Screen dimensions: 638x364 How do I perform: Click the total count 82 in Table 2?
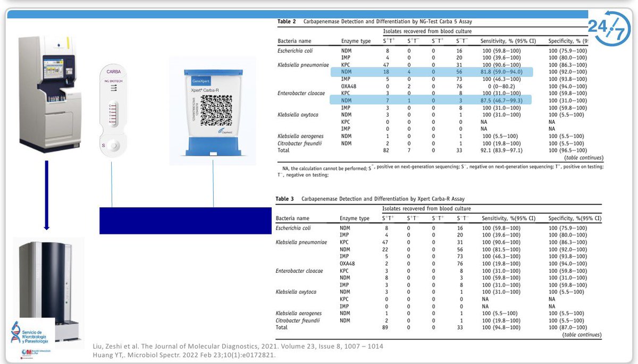click(386, 151)
